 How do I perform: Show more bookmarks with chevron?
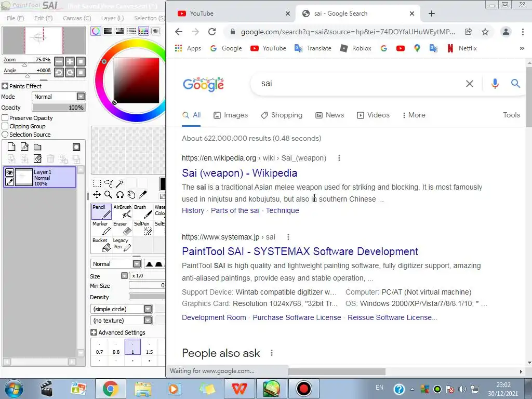[x=522, y=48]
